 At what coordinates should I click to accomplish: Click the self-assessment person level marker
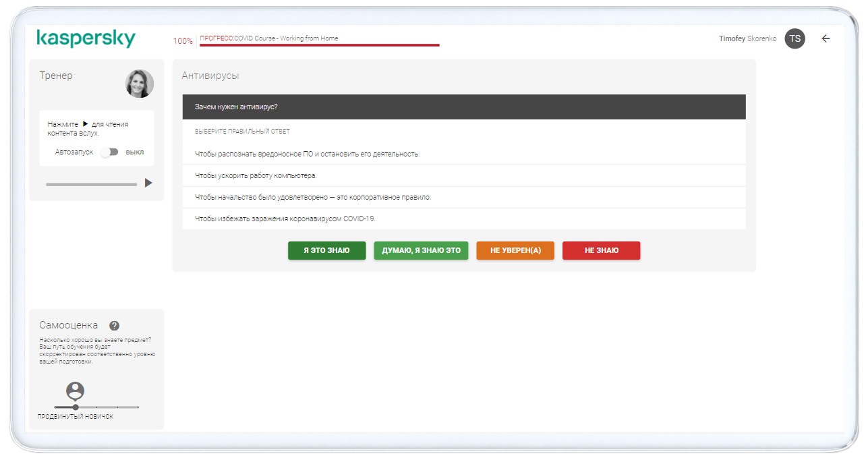[76, 392]
